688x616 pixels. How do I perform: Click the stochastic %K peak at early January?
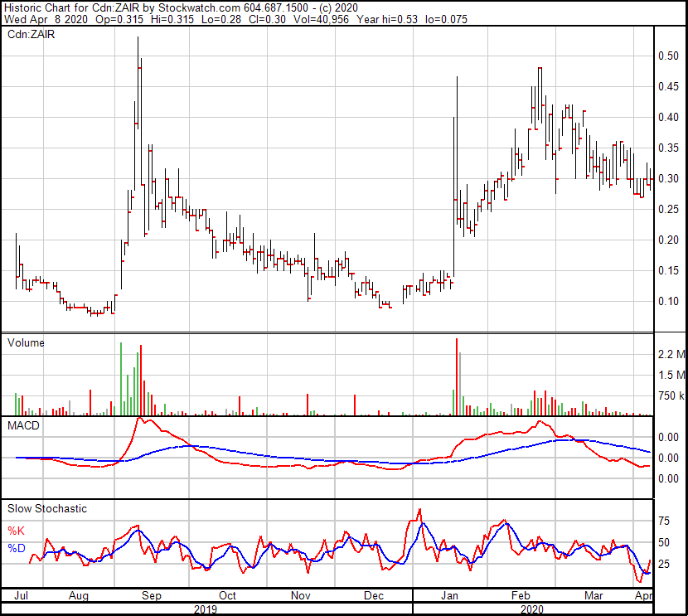tap(419, 510)
